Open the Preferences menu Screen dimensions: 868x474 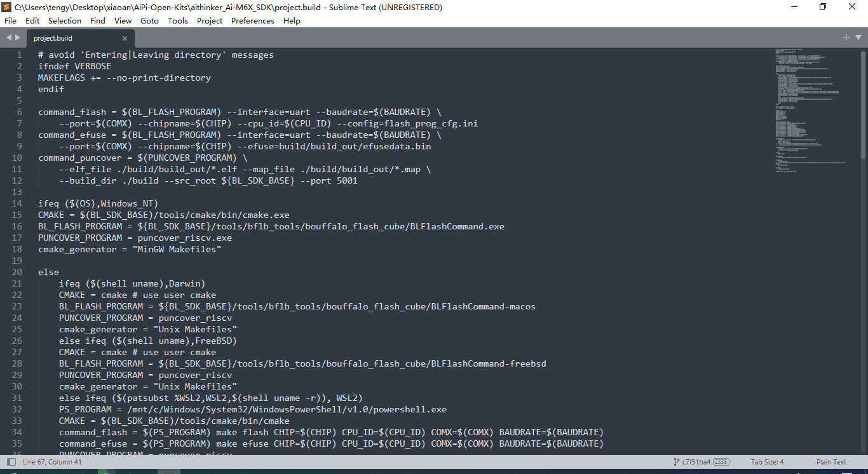[x=253, y=20]
